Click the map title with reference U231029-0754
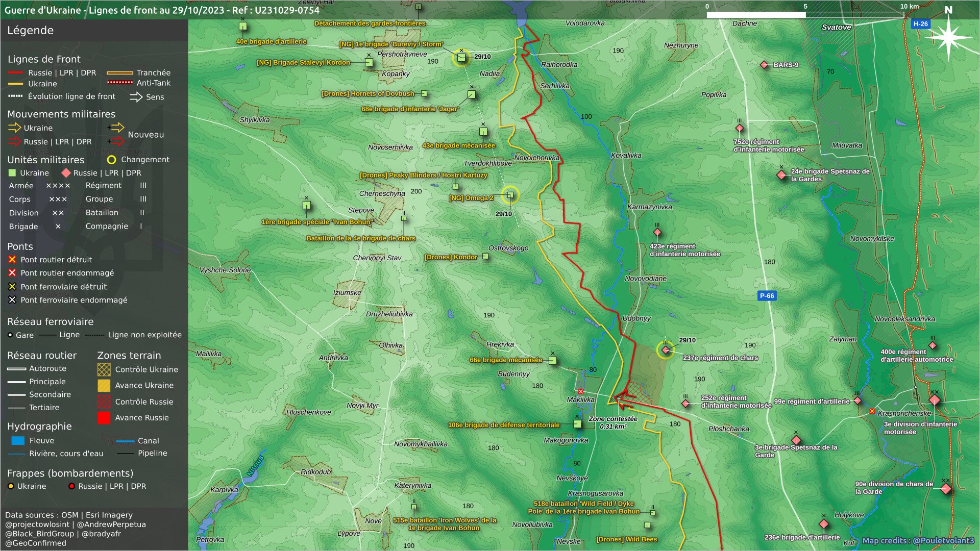Image resolution: width=980 pixels, height=551 pixels. tap(162, 10)
